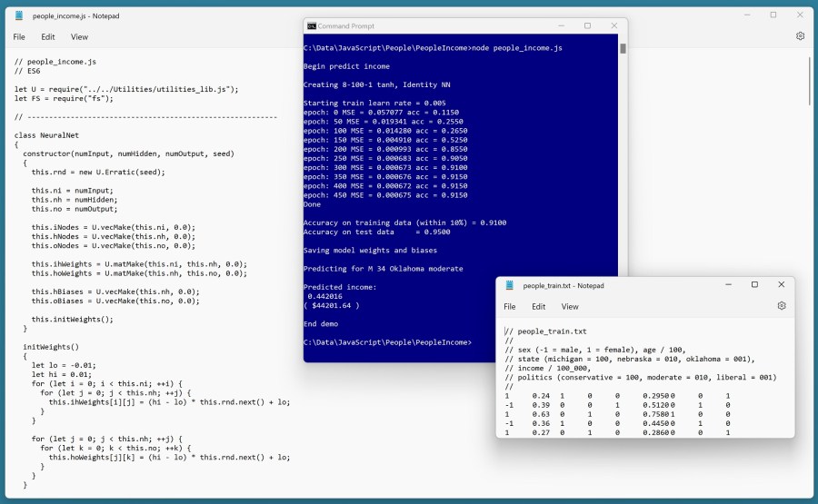The height and width of the screenshot is (504, 818).
Task: Click 'let FS = require("fs");' line
Action: [x=64, y=98]
